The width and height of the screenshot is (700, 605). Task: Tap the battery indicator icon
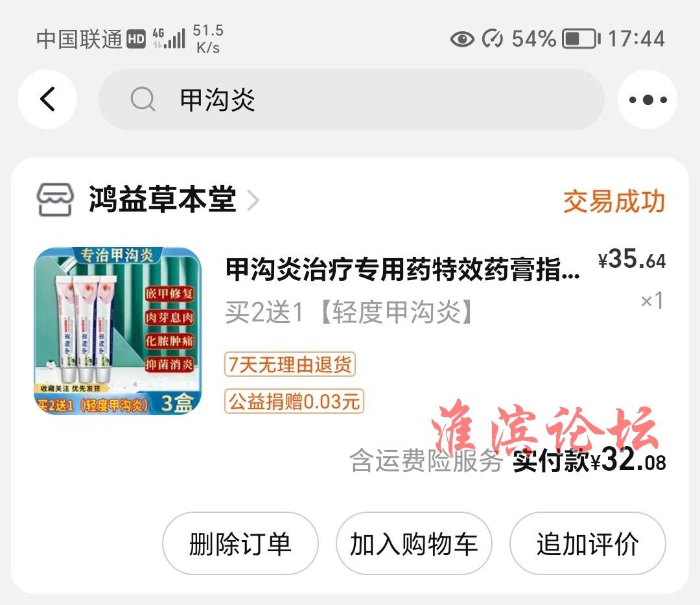pos(581,39)
